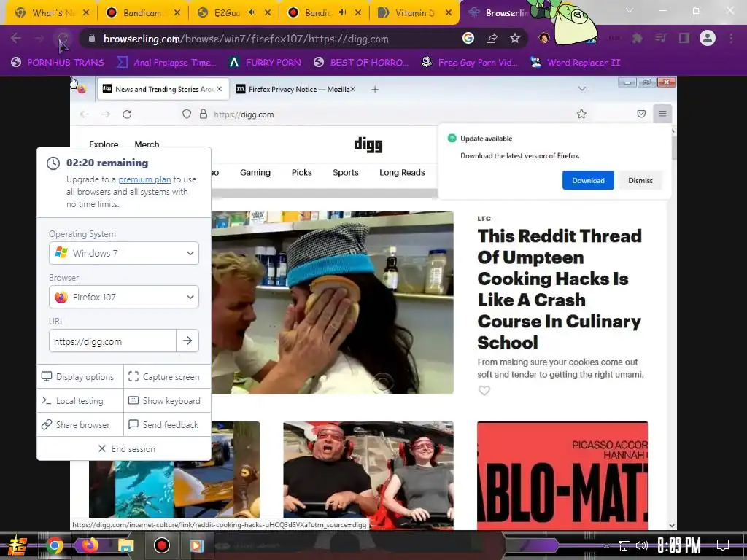Screen dimensions: 747x560
Task: Open Chrome three-dot menu
Action: tap(731, 38)
